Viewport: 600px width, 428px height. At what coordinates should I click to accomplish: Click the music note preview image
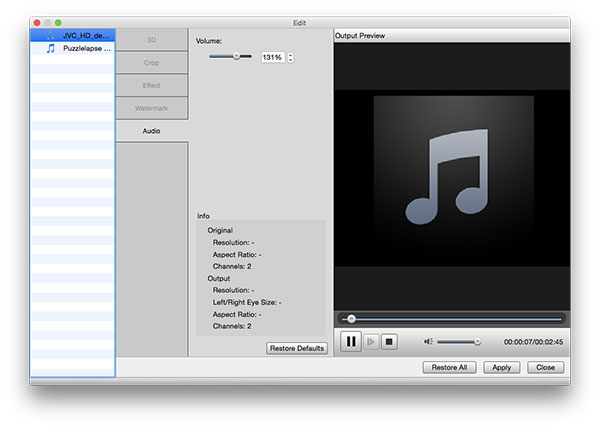coord(453,177)
